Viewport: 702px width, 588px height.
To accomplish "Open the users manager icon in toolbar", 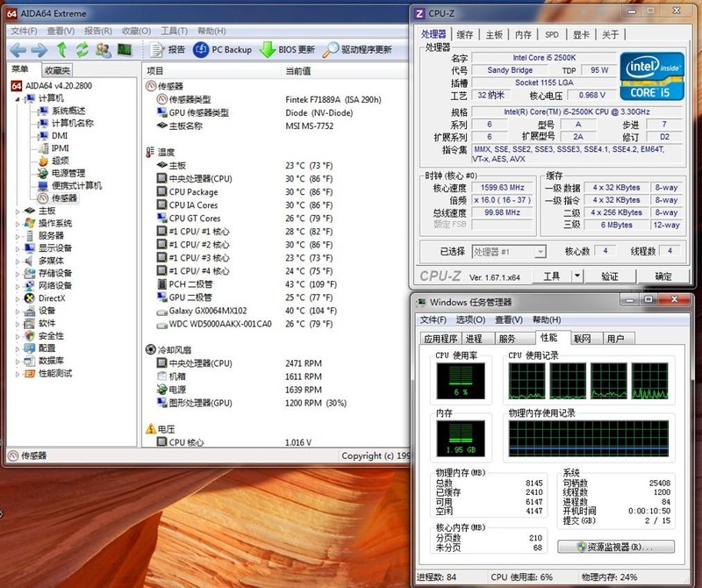I will click(103, 50).
